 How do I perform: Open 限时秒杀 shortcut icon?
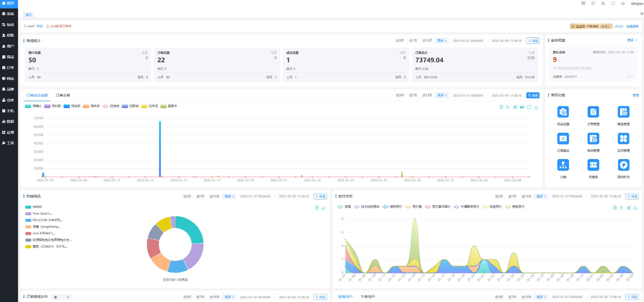[623, 165]
